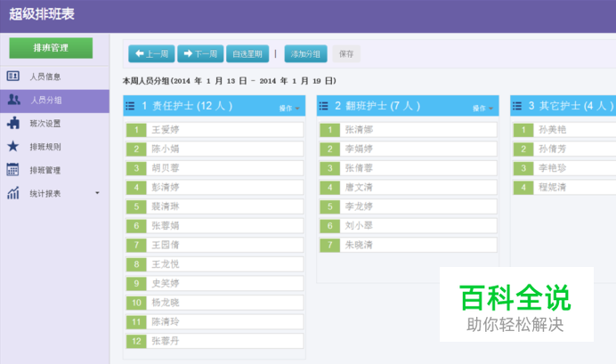616x364 pixels.
Task: Click the 自选星期 button
Action: (247, 53)
